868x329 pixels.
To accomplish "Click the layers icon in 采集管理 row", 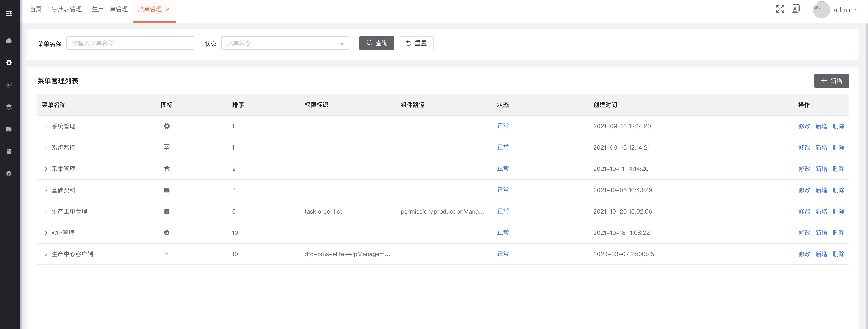I will 167,169.
